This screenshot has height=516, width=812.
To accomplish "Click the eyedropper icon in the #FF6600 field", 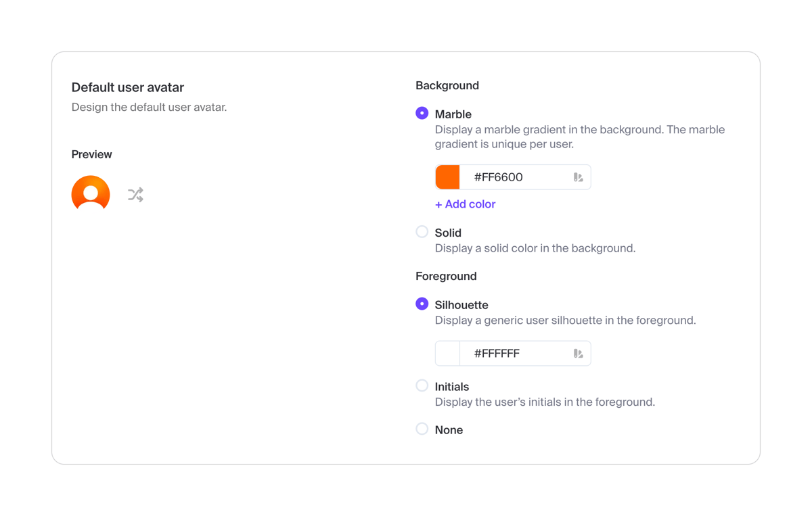I will [x=578, y=177].
